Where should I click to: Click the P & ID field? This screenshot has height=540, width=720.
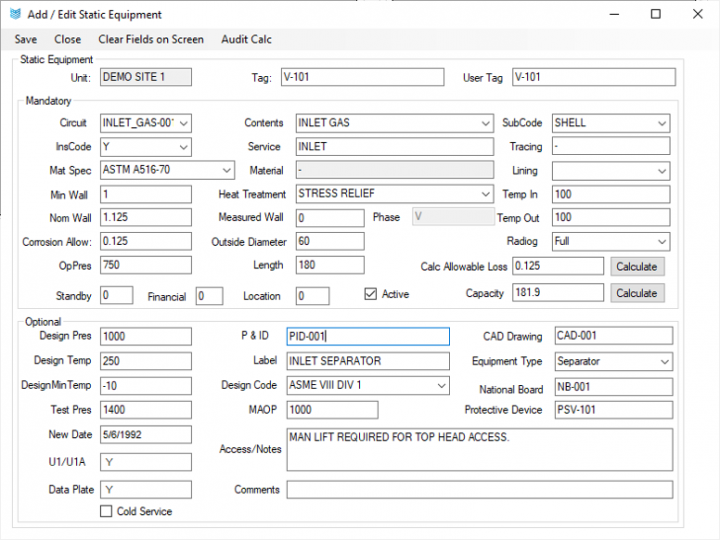click(x=368, y=336)
